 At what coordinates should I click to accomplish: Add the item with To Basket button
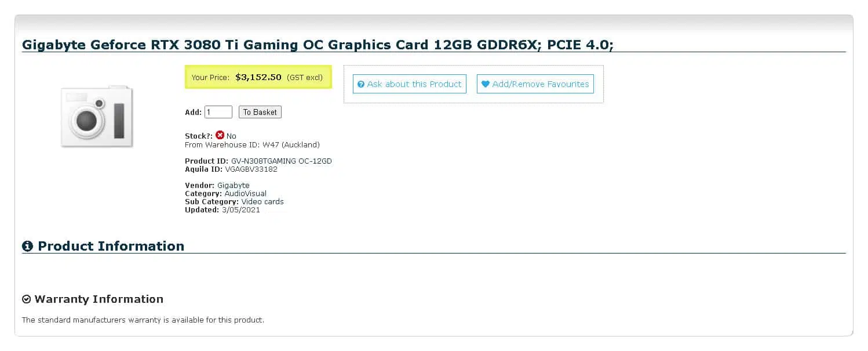point(260,112)
